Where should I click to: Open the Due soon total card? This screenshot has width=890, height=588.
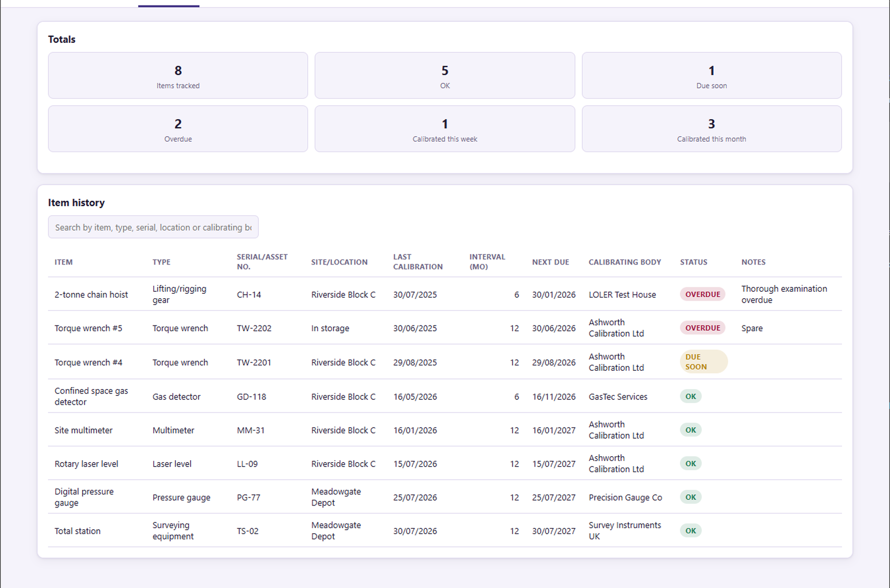click(712, 76)
